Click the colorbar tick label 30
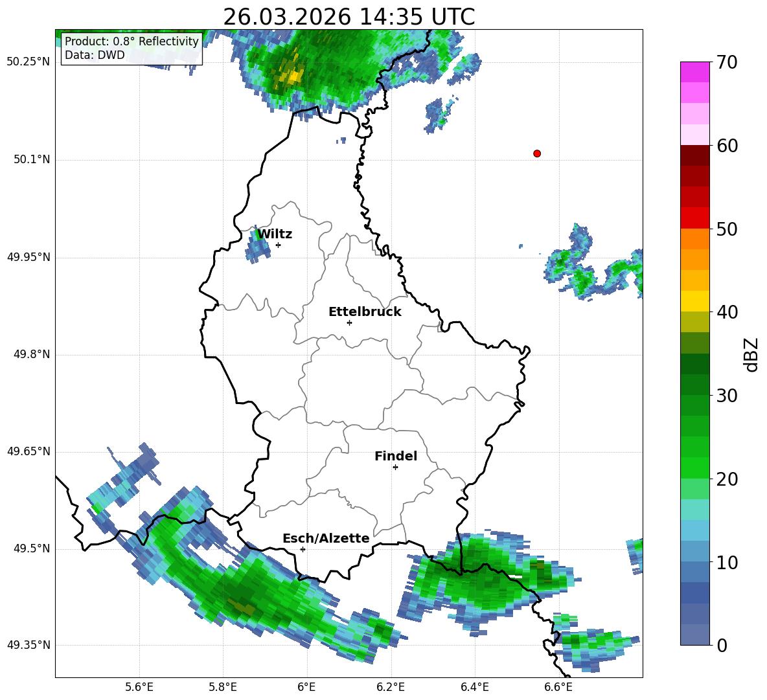Image resolution: width=767 pixels, height=700 pixels. pyautogui.click(x=727, y=396)
